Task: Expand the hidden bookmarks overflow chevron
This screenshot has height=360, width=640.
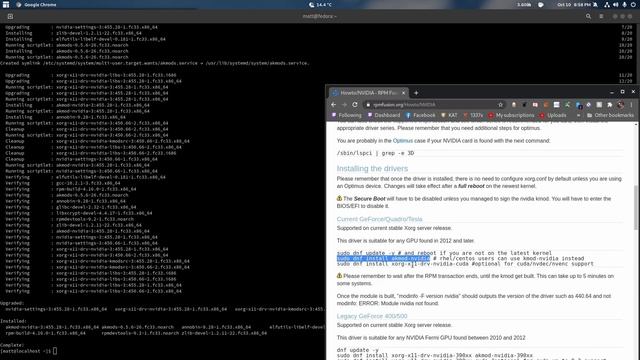Action: pos(578,115)
